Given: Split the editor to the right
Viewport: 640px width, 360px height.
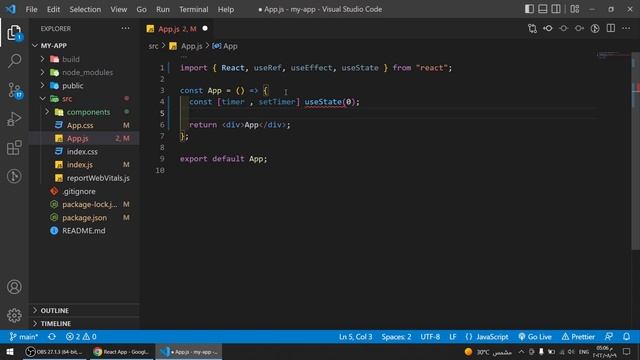Looking at the screenshot, I should pyautogui.click(x=611, y=29).
